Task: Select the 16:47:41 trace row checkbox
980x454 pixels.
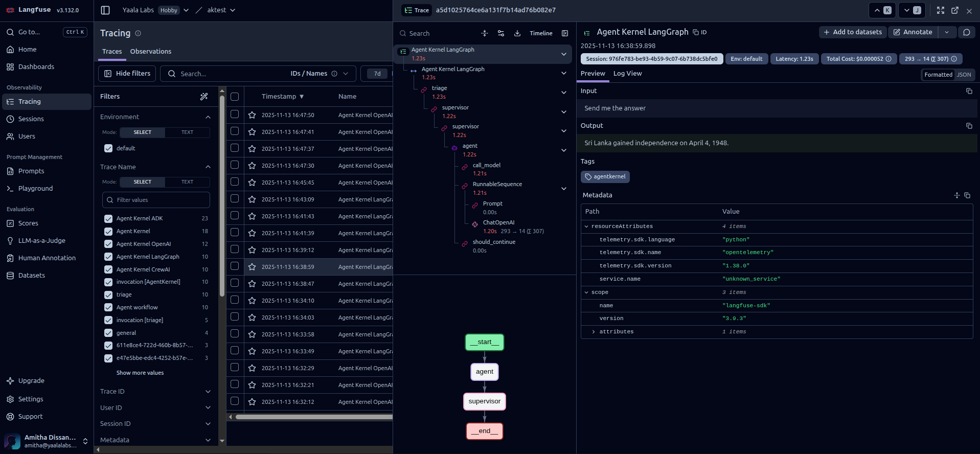Action: (235, 131)
